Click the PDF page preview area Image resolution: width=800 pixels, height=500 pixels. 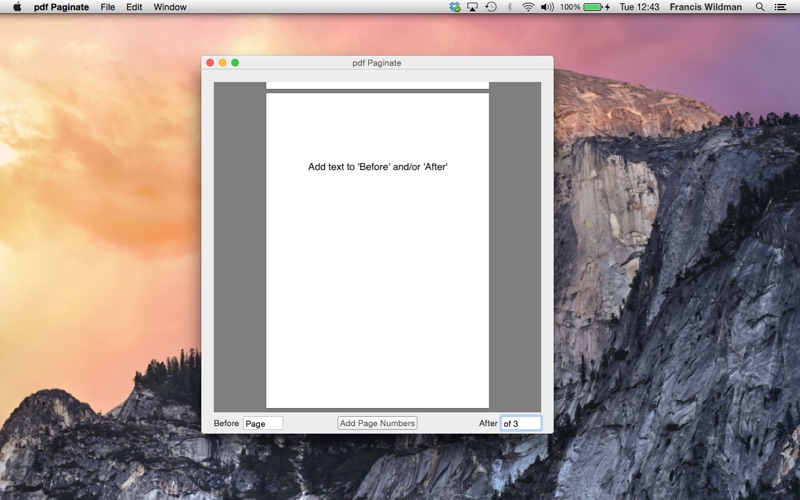click(377, 246)
